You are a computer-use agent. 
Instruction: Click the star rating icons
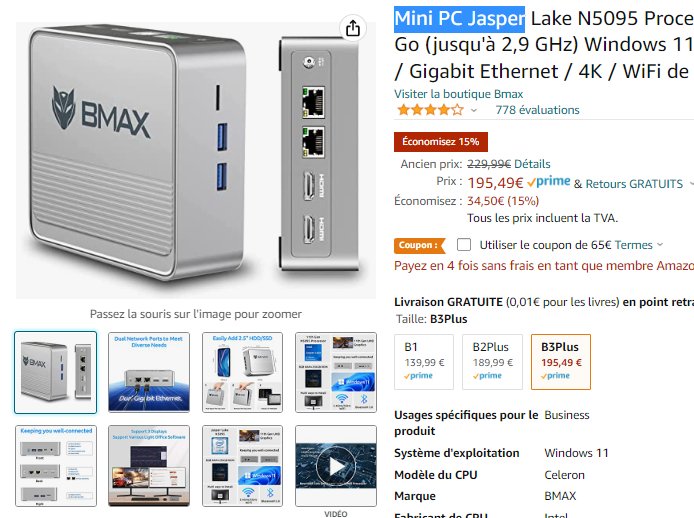430,110
